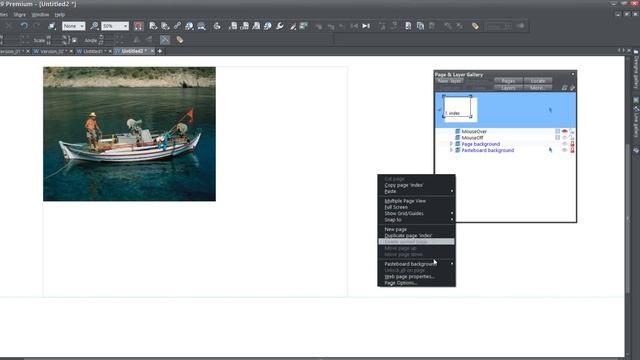Open Web page properties... entry

(416, 276)
